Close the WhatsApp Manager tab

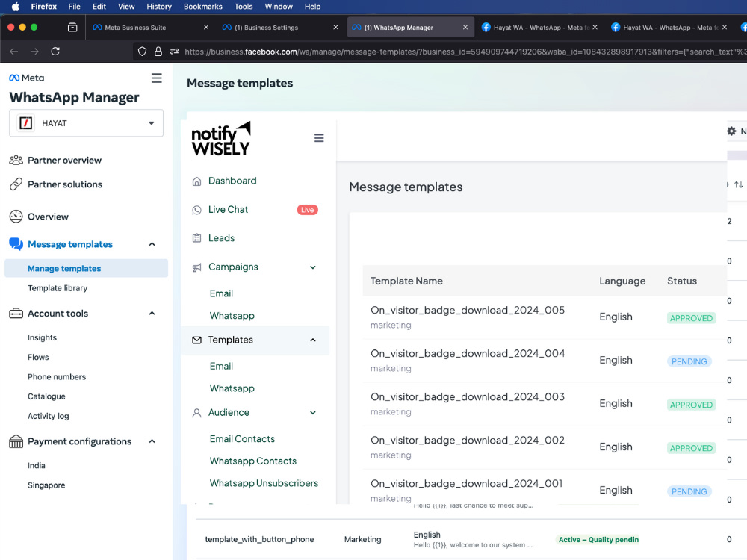coord(465,27)
